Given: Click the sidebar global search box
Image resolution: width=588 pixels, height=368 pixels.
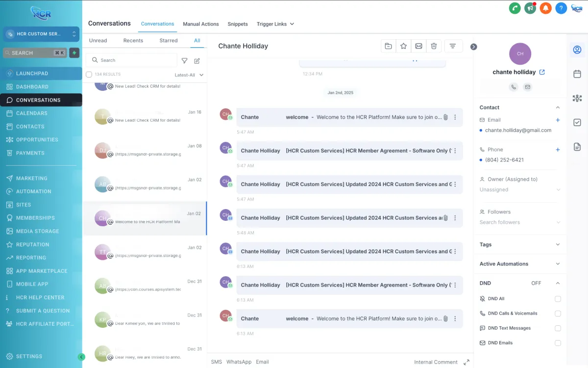Looking at the screenshot, I should [x=35, y=53].
